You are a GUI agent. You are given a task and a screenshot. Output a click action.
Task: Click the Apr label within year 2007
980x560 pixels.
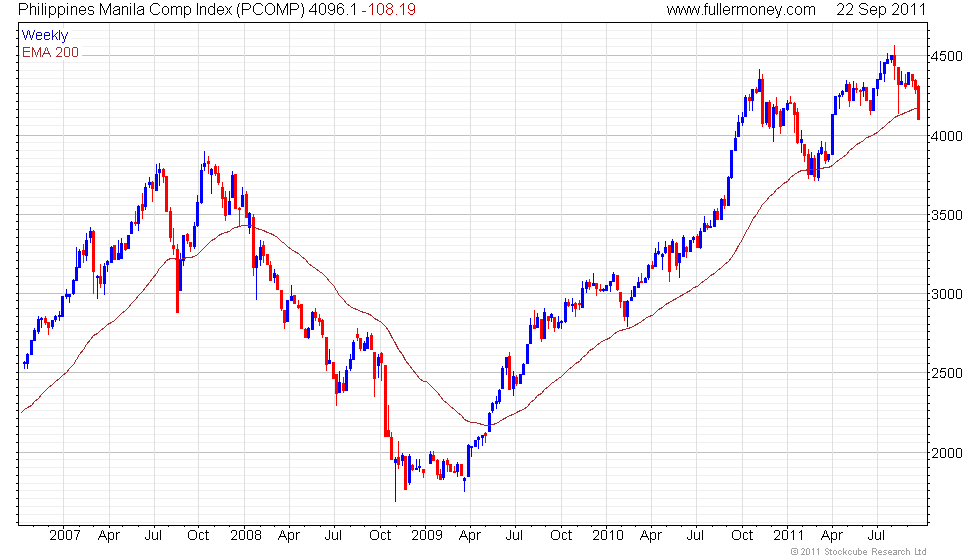tap(109, 536)
